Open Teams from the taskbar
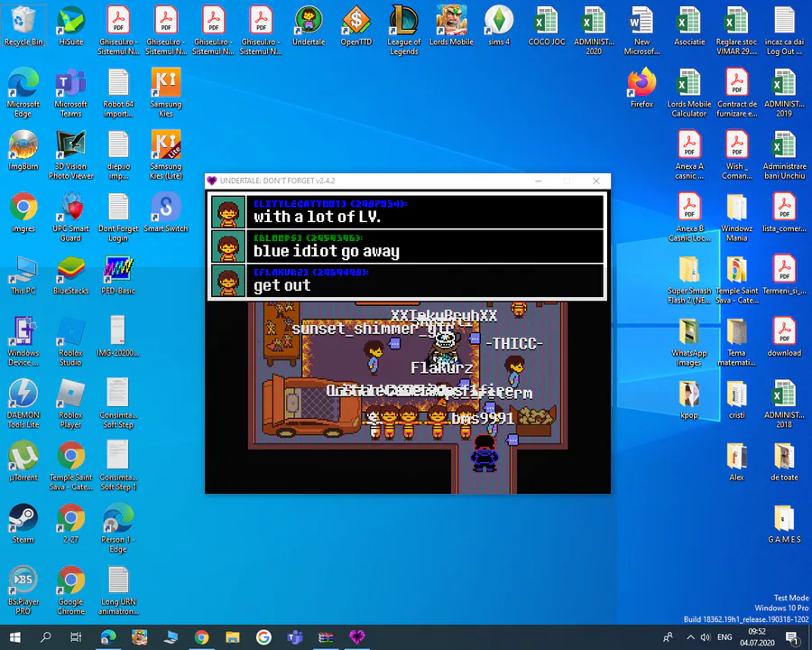812x650 pixels. [x=295, y=637]
